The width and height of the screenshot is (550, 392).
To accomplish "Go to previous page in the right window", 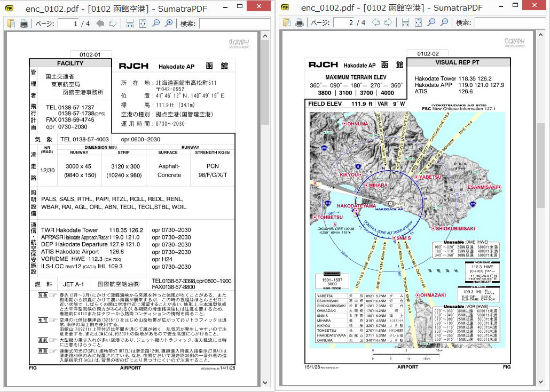I will click(376, 22).
